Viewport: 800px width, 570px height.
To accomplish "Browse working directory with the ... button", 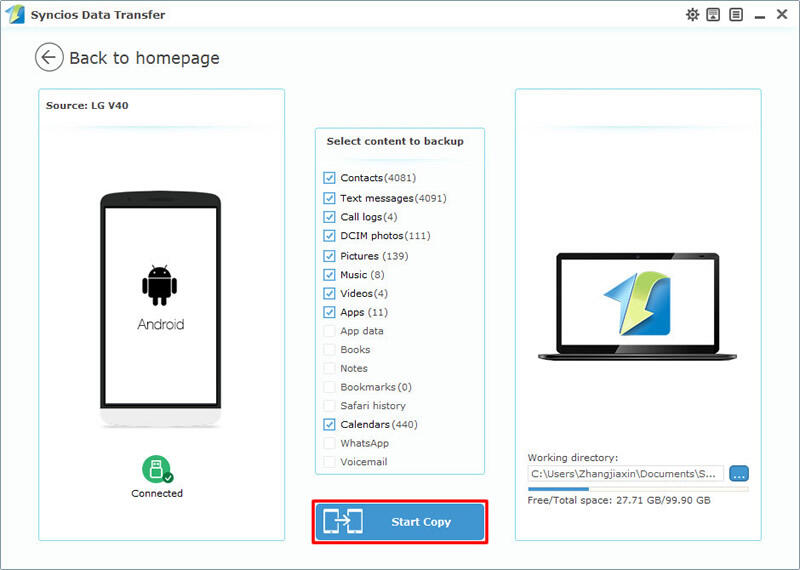I will tap(739, 474).
